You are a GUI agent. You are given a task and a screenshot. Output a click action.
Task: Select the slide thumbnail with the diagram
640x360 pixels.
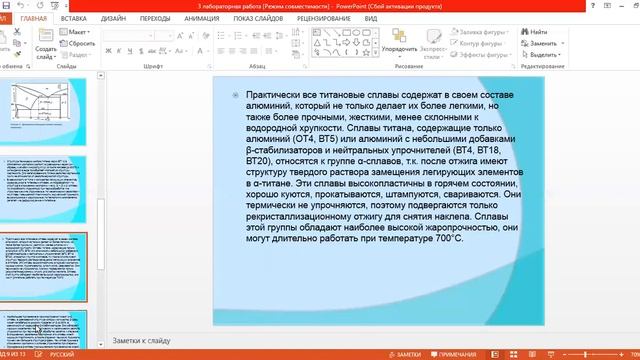(x=43, y=112)
